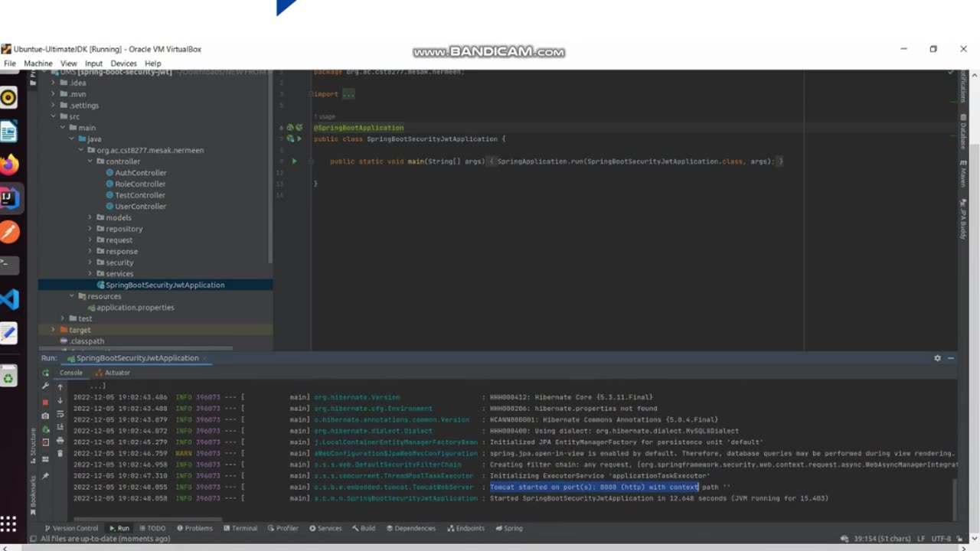Open VirtualBox Devices menu

[x=123, y=64]
